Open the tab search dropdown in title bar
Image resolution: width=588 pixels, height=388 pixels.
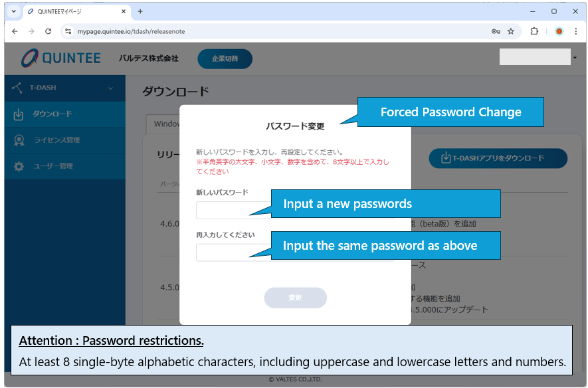(13, 11)
